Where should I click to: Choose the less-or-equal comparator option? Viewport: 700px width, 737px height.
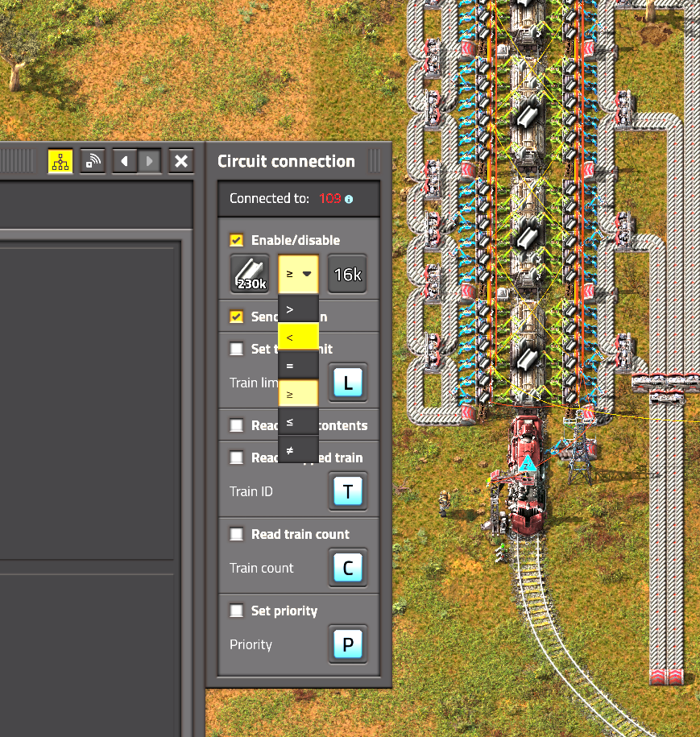pyautogui.click(x=299, y=421)
